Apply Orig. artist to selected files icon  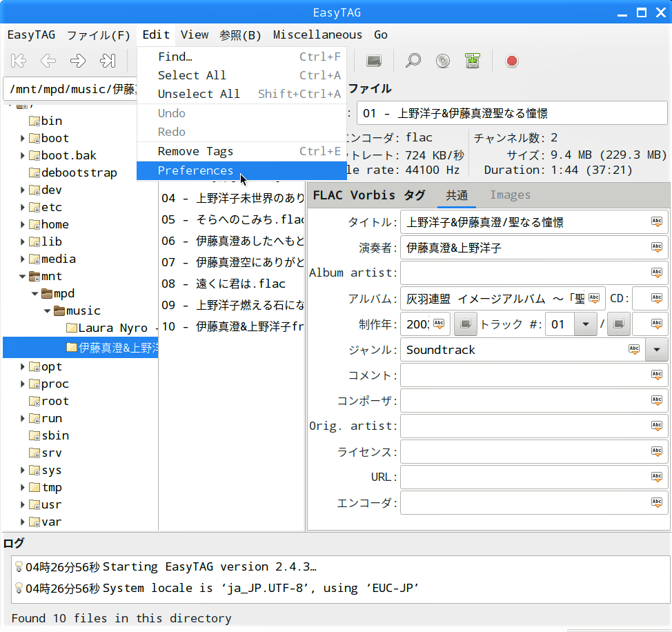tap(657, 426)
